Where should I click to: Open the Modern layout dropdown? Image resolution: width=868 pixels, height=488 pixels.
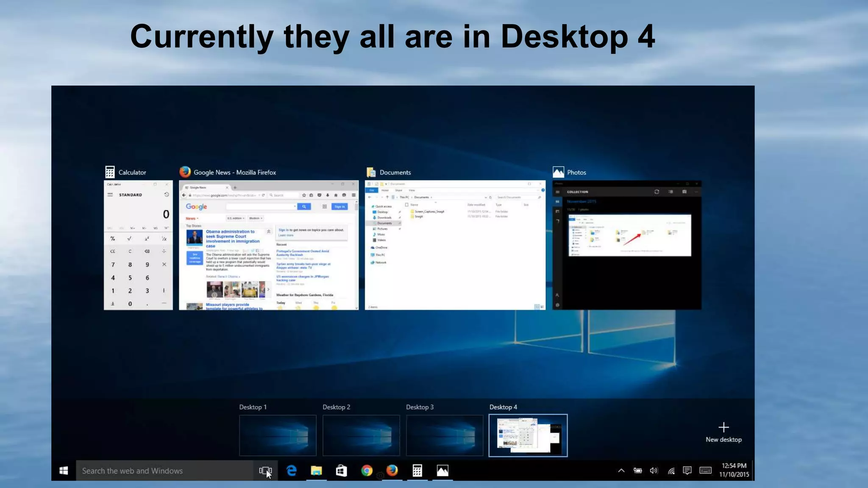pos(256,218)
